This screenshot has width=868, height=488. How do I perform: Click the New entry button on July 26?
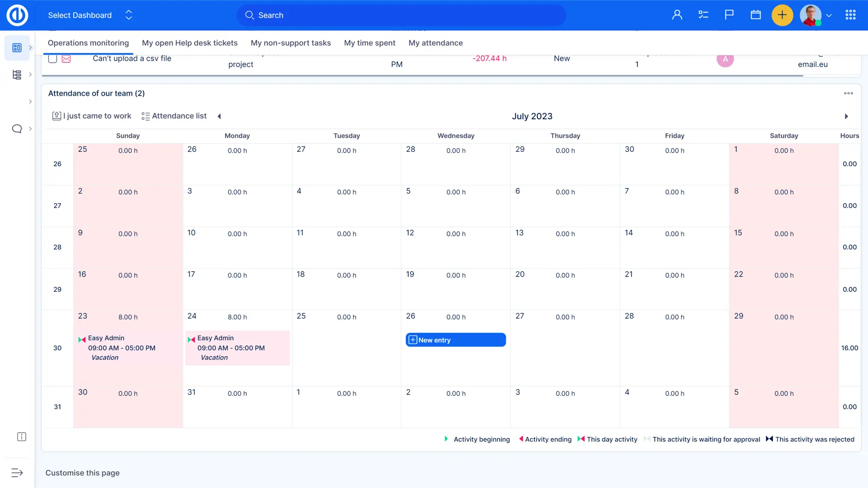(x=455, y=340)
